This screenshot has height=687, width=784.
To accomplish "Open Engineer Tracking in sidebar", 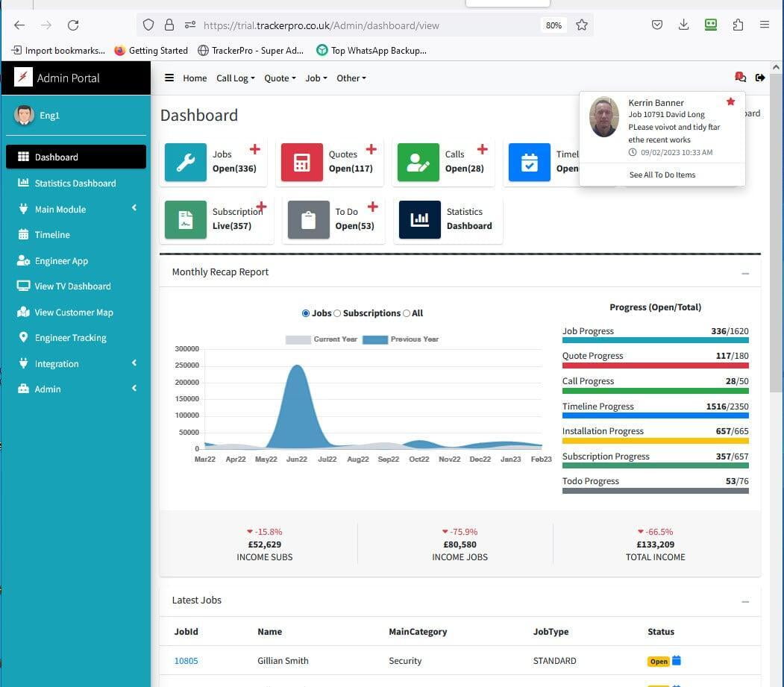I will [70, 338].
